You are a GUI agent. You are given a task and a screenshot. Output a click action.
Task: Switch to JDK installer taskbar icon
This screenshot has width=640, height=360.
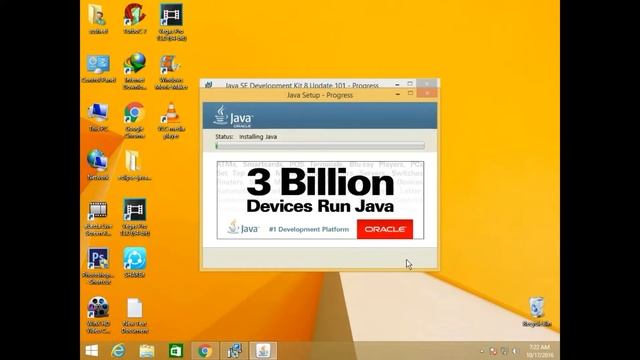pos(234,351)
